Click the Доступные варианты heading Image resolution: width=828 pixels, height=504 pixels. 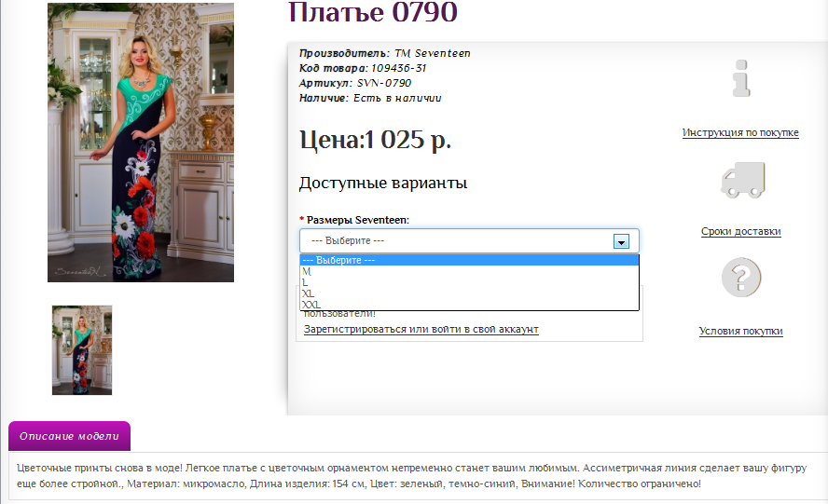[x=383, y=184]
